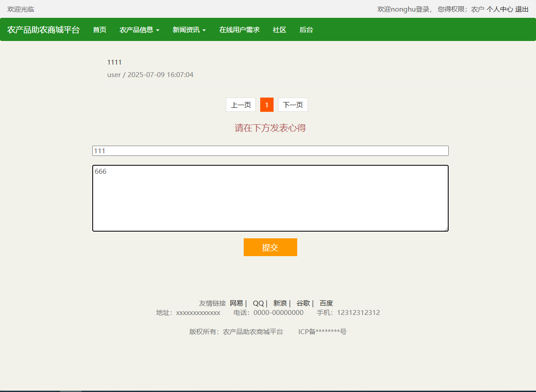Go to the 首页 menu item
536x392 pixels.
(x=99, y=29)
